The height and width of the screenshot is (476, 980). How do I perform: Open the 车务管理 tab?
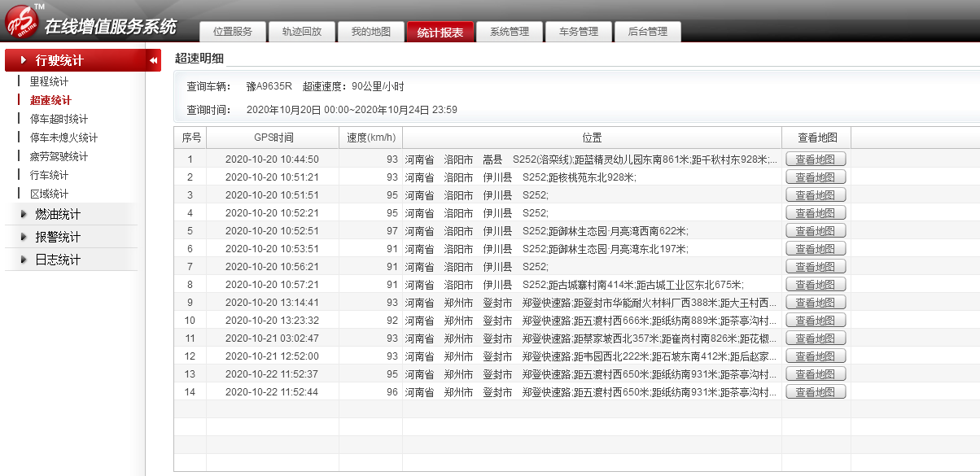coord(578,32)
